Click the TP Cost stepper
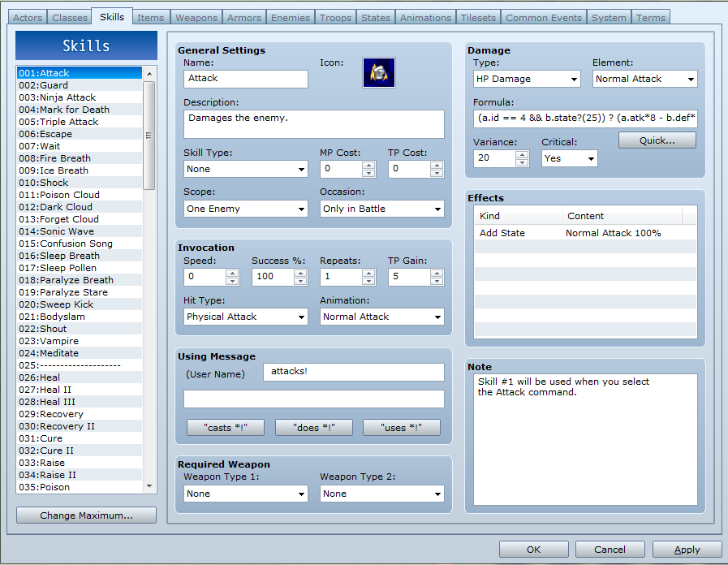Image resolution: width=728 pixels, height=565 pixels. pyautogui.click(x=437, y=169)
